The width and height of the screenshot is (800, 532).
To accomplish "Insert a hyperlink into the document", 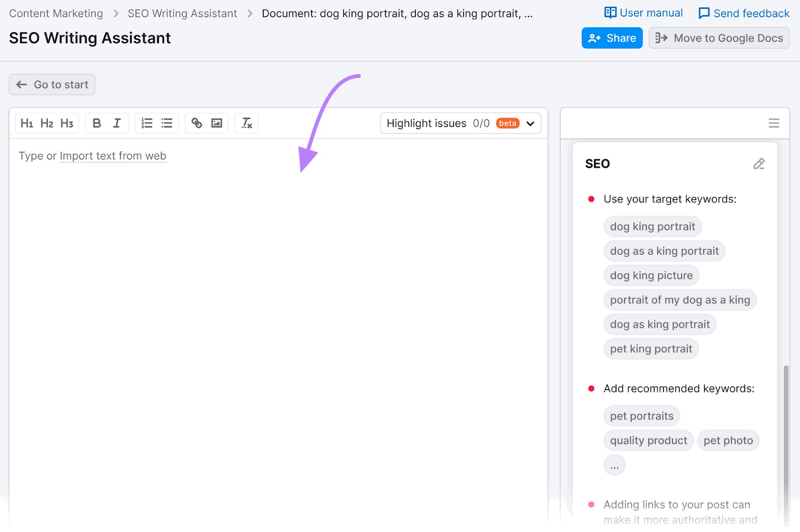I will tap(196, 123).
